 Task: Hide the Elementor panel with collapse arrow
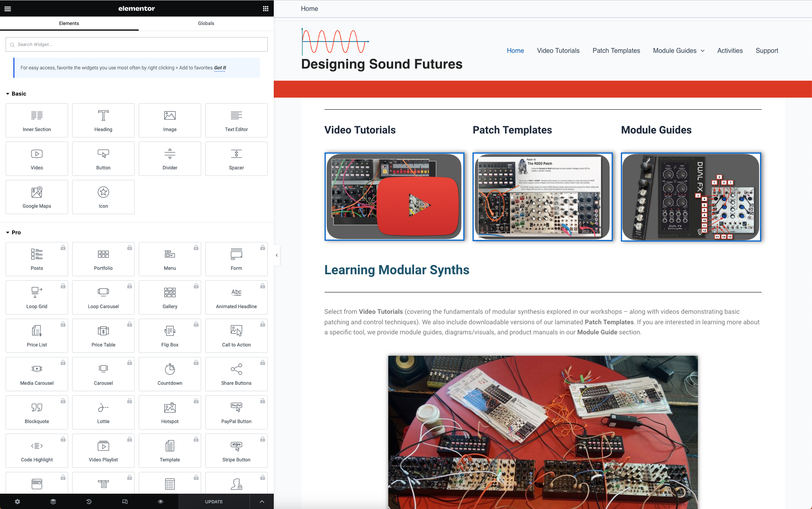coord(277,255)
